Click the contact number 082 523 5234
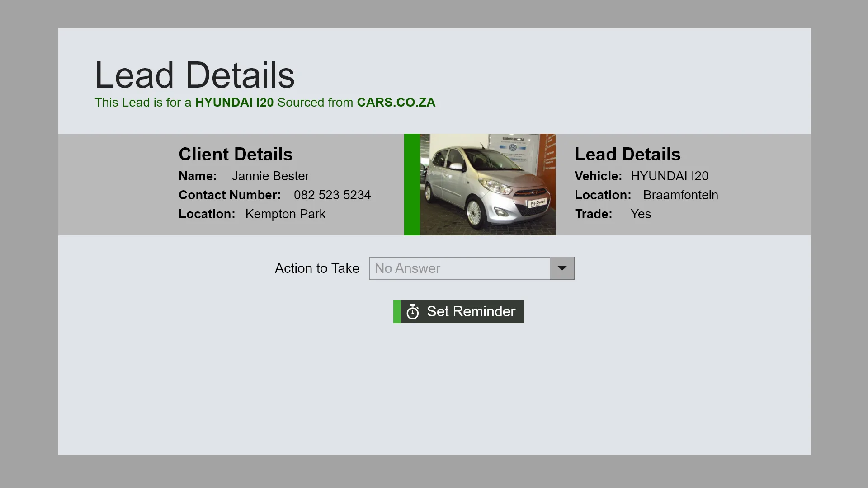The image size is (868, 488). [x=332, y=195]
